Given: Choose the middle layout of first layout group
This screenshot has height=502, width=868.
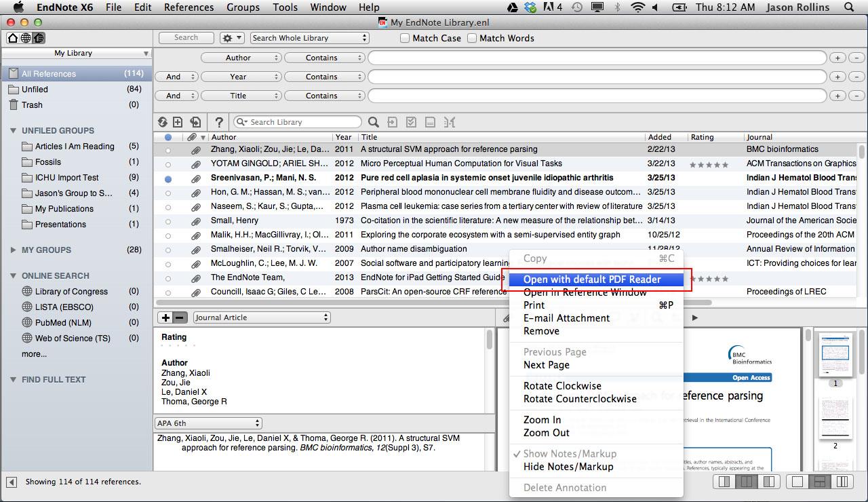Looking at the screenshot, I should [746, 482].
